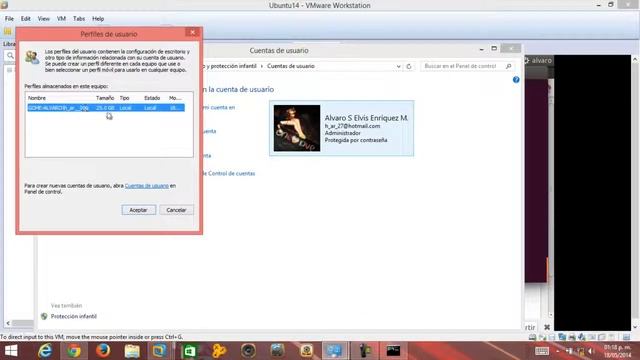
Task: Open the VMware Edit menu
Action: tap(26, 19)
